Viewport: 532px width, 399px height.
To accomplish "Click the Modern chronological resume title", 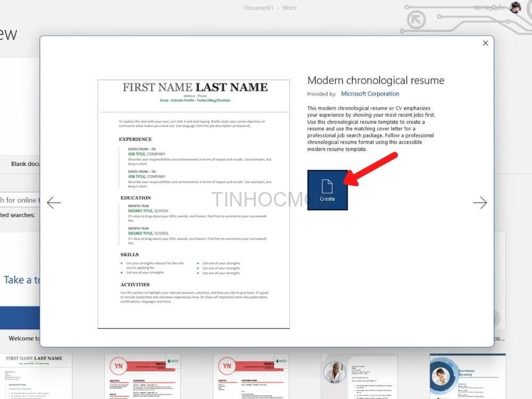I will [376, 80].
